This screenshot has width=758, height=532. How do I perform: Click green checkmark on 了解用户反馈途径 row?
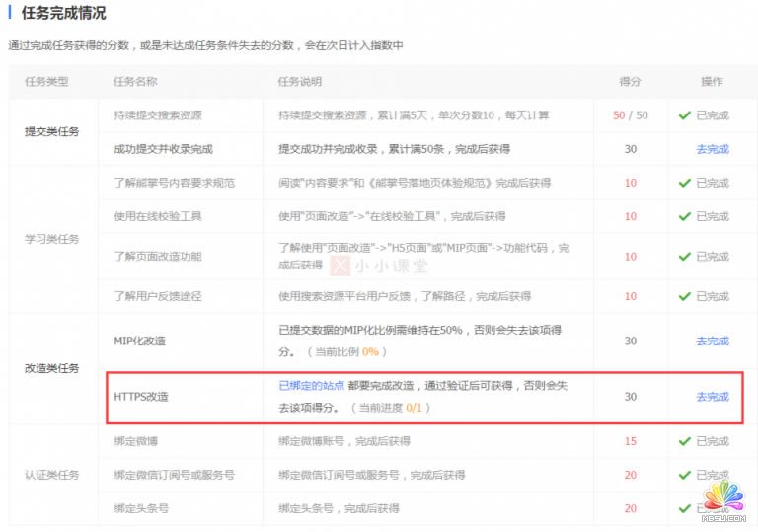(x=685, y=296)
